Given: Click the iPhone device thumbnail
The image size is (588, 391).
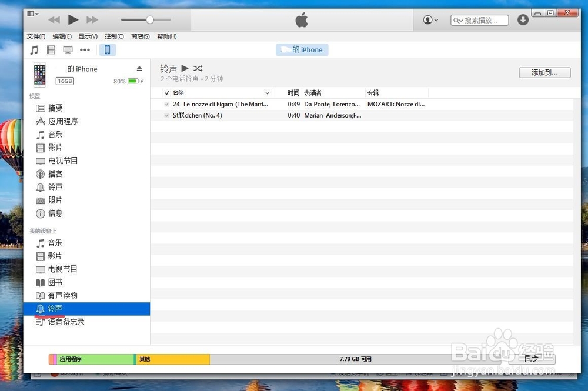Looking at the screenshot, I should pyautogui.click(x=40, y=75).
